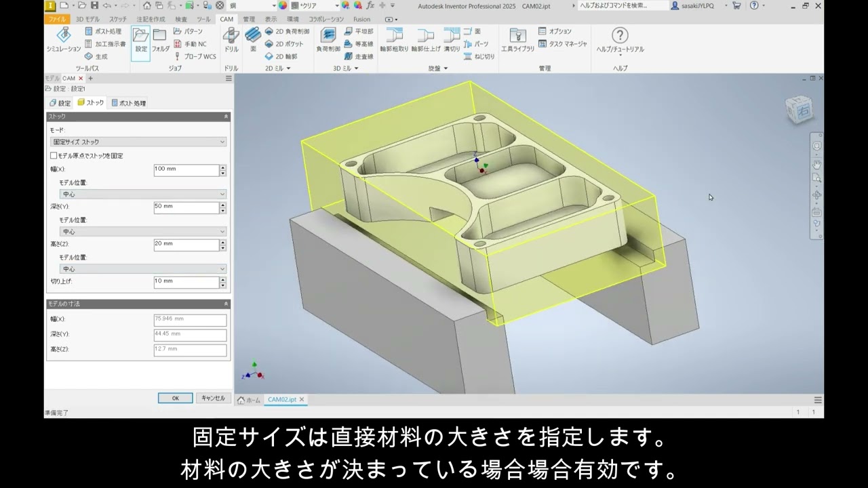Close the CAM02.ipt document tab
868x488 pixels.
point(302,400)
